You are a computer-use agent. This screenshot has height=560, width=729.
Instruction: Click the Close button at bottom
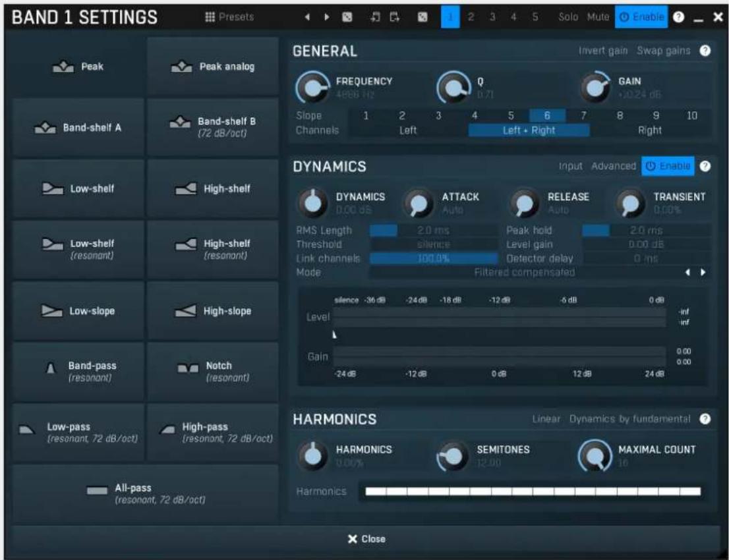click(366, 539)
